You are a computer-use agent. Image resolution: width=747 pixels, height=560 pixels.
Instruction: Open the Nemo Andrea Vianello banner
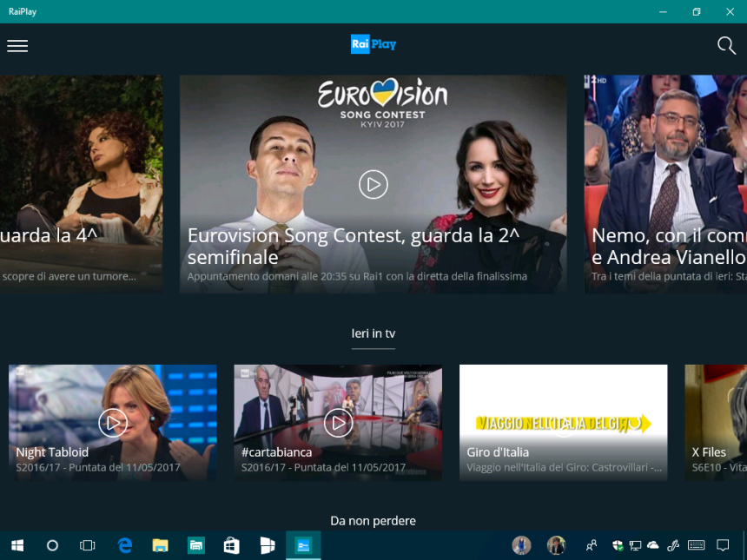(x=665, y=184)
